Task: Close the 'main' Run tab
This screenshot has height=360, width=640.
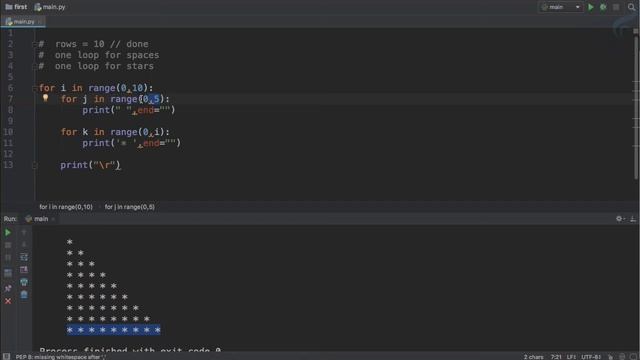Action: [53, 219]
